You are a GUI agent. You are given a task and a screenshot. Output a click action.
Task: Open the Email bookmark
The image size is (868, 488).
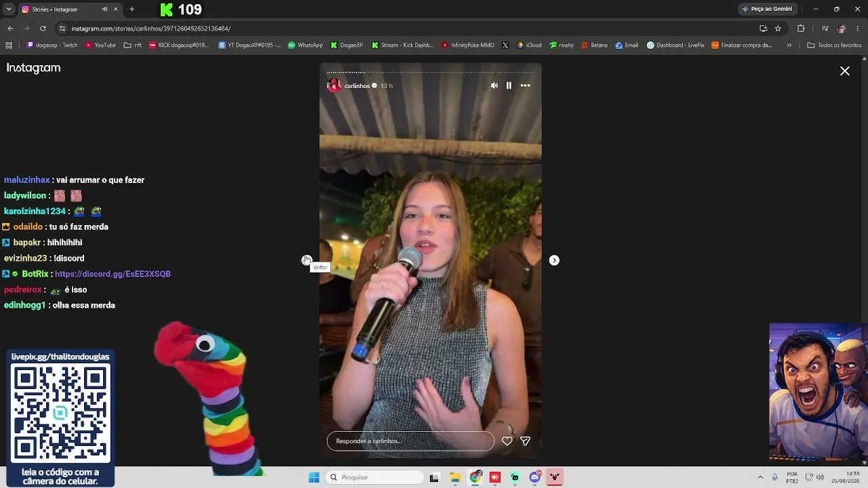(627, 45)
